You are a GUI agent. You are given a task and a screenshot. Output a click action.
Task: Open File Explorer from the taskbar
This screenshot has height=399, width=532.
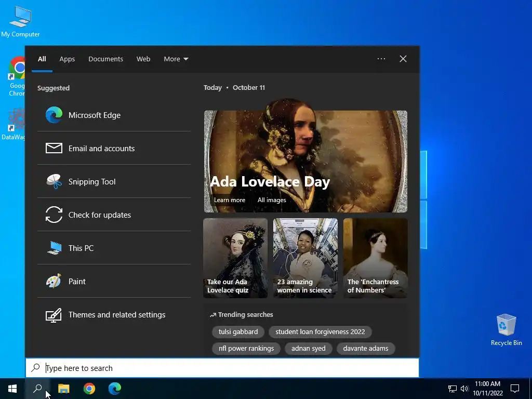point(63,389)
